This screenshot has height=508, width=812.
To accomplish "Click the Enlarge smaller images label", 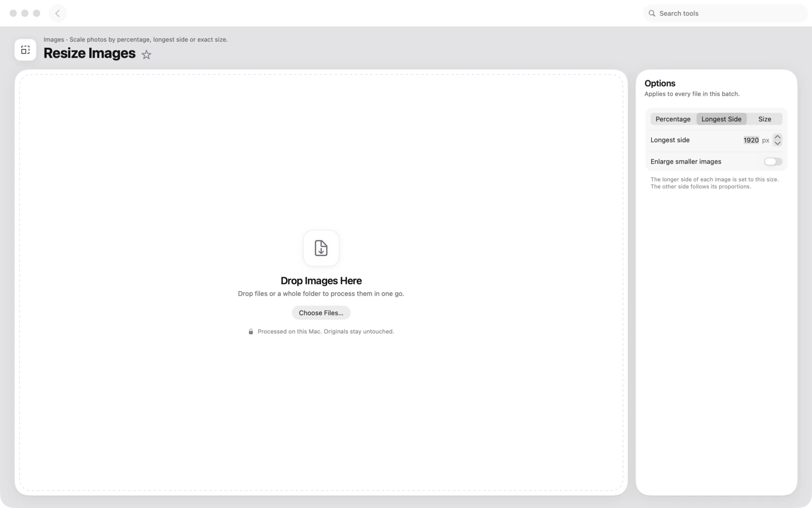I will click(x=686, y=162).
